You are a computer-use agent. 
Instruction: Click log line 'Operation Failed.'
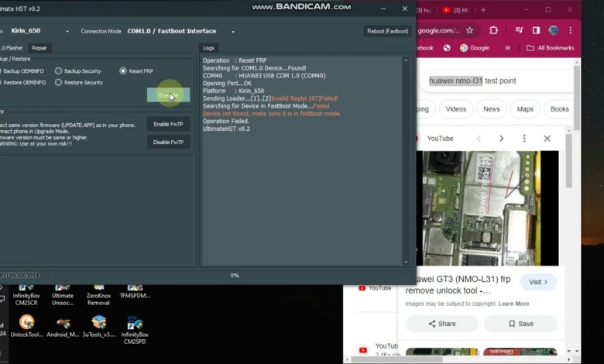226,121
